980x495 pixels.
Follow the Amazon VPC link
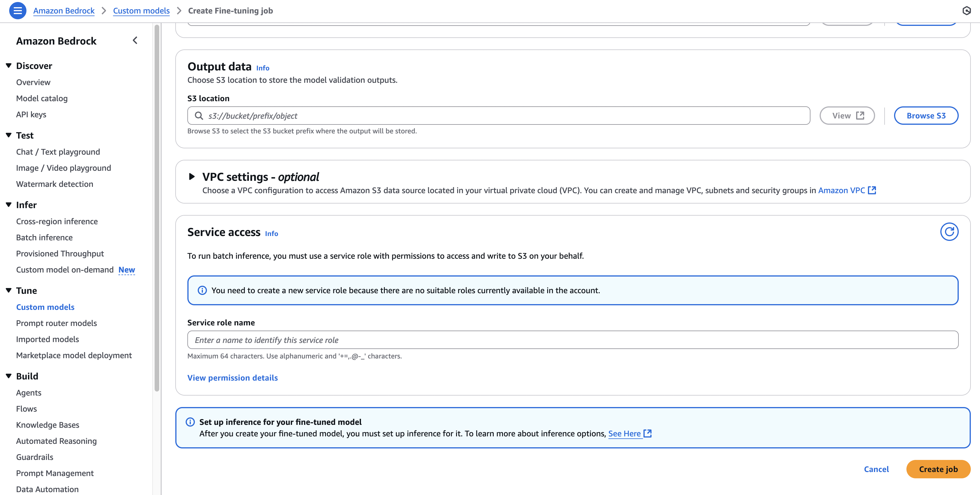tap(841, 190)
